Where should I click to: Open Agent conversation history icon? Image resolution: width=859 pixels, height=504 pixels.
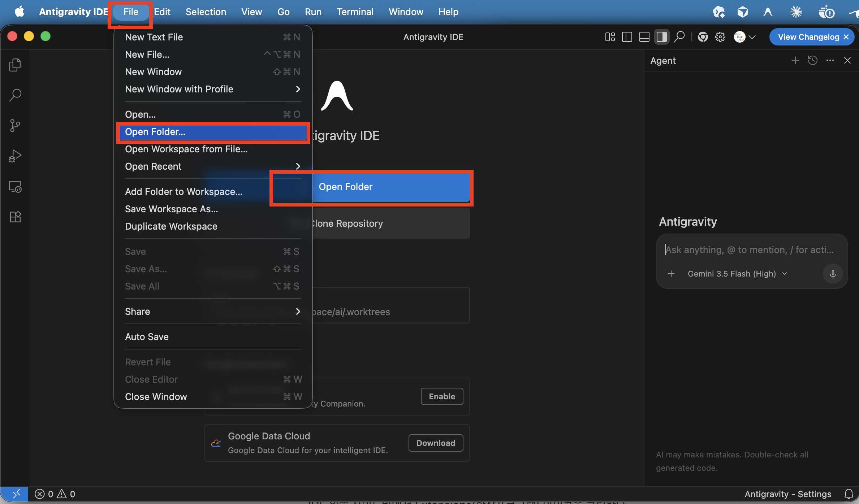pos(812,60)
